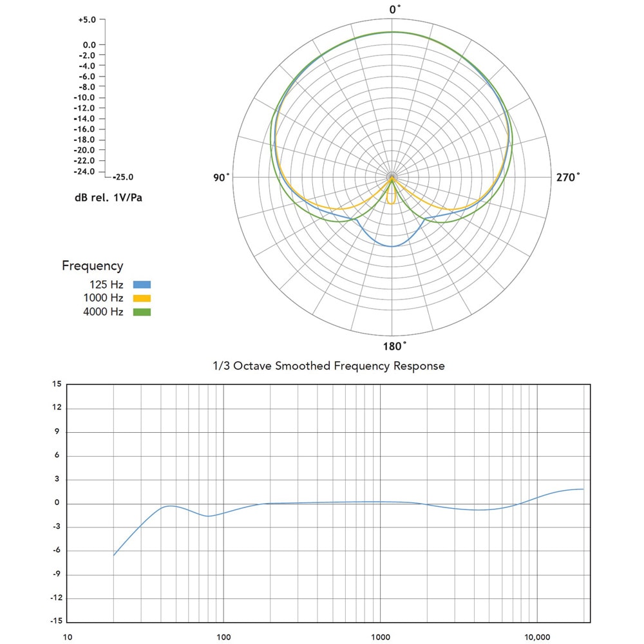This screenshot has height=644, width=644.
Task: Select the 4000 Hz legend label
Action: (103, 312)
